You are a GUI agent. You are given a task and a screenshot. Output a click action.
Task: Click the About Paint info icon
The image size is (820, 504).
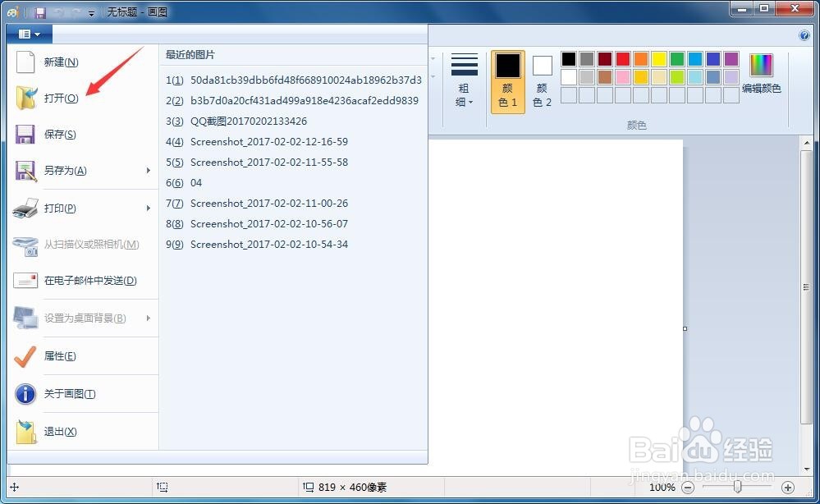click(x=25, y=394)
